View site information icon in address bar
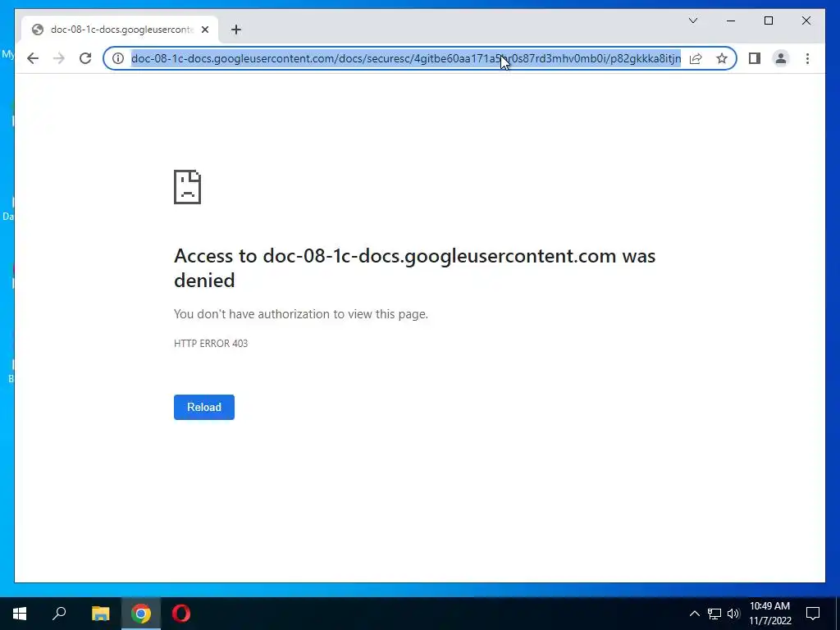The height and width of the screenshot is (630, 840). (118, 58)
